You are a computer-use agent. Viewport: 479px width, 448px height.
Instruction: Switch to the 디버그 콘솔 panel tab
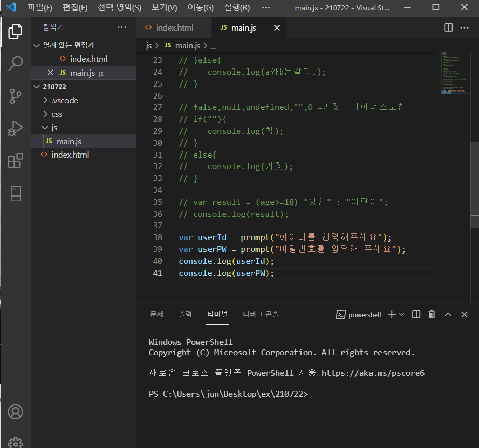point(261,314)
